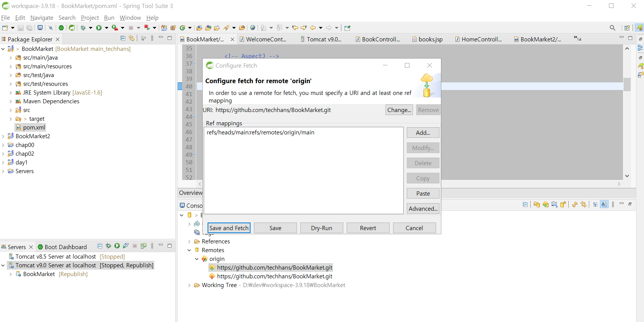Open the New file dropdown arrow
644x322 pixels.
pos(13,28)
